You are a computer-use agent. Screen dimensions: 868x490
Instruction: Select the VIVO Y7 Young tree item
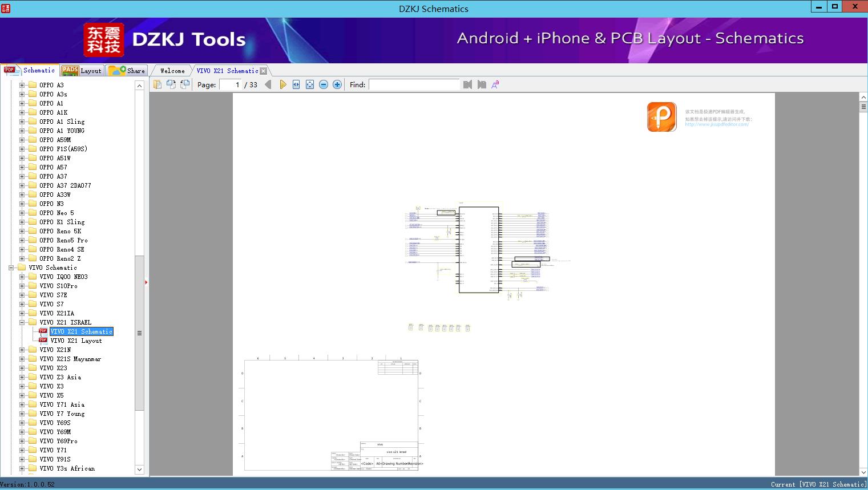point(62,414)
